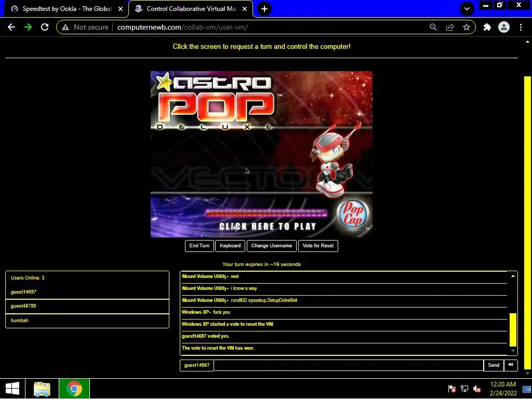
Task: Open the zoom magnifier in the address bar
Action: point(433,27)
